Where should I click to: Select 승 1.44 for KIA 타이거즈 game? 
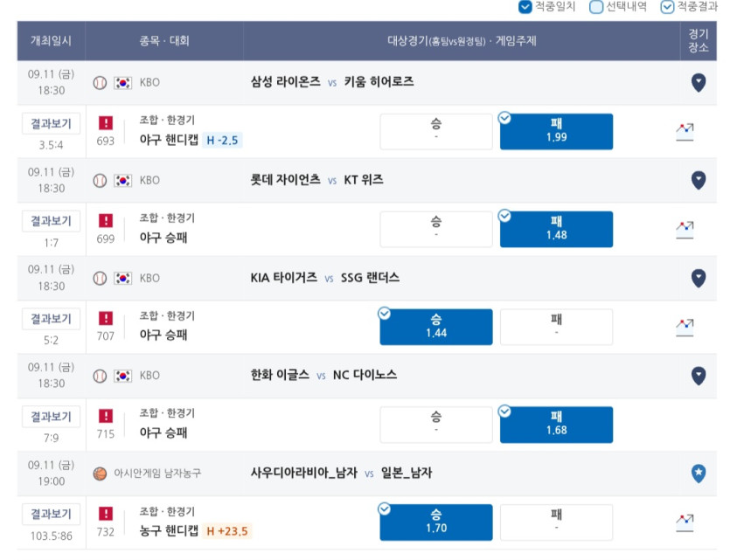coord(436,327)
